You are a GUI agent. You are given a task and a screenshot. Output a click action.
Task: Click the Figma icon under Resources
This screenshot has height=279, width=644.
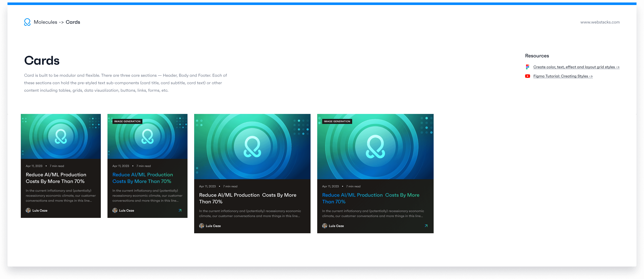point(528,67)
